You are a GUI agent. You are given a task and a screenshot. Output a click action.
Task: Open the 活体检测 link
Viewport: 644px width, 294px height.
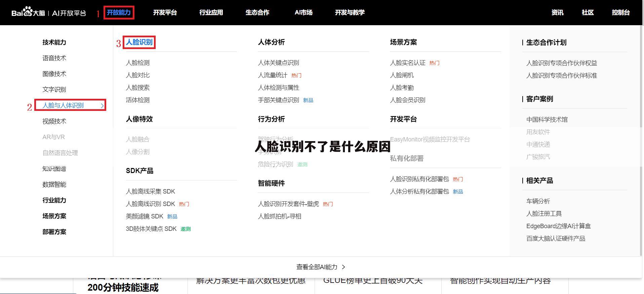(x=137, y=100)
